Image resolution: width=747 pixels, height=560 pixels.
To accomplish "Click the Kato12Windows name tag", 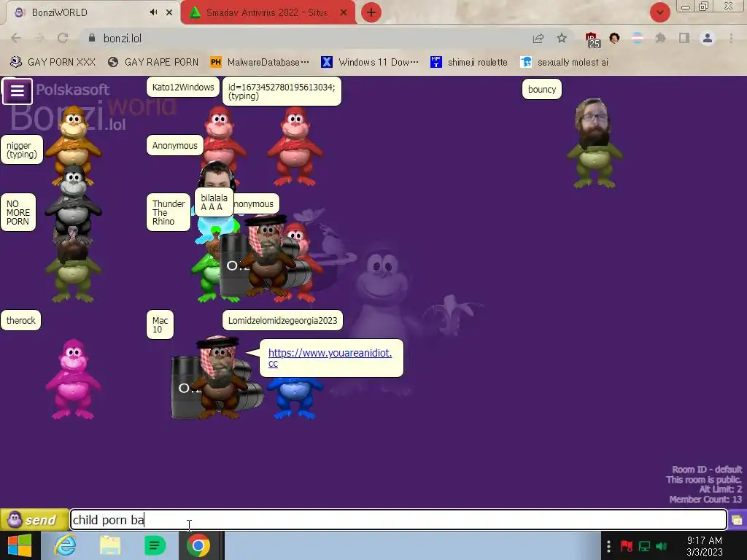I will tap(183, 87).
